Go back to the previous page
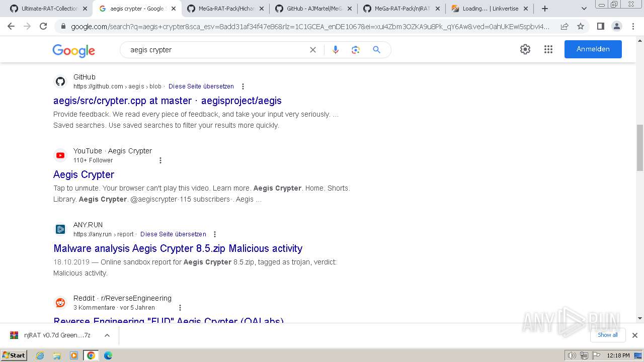Image resolution: width=644 pixels, height=362 pixels. click(x=11, y=26)
